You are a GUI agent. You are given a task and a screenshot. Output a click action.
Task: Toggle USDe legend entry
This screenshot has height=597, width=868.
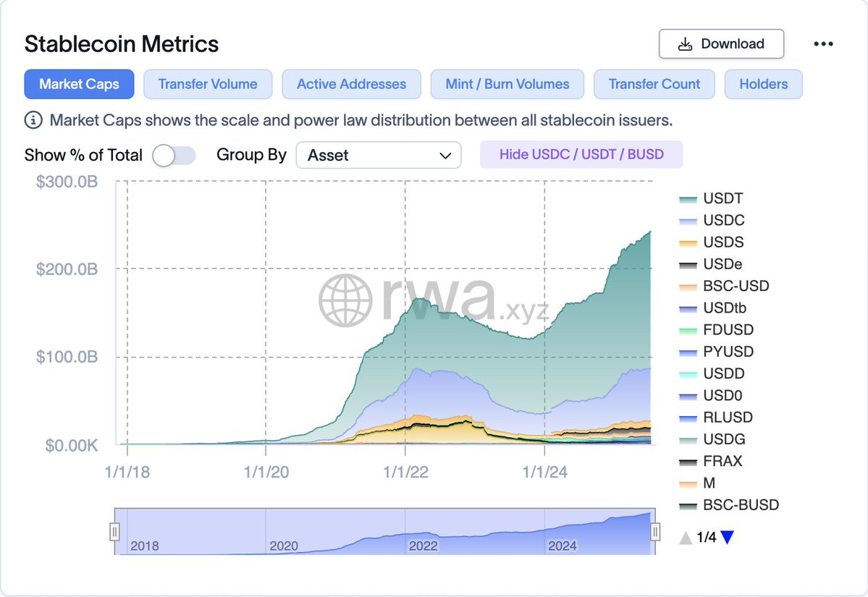pyautogui.click(x=711, y=264)
